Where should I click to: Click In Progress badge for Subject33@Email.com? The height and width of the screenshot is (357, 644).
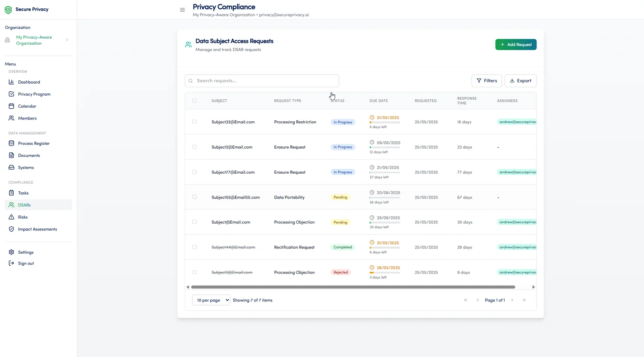pos(343,122)
